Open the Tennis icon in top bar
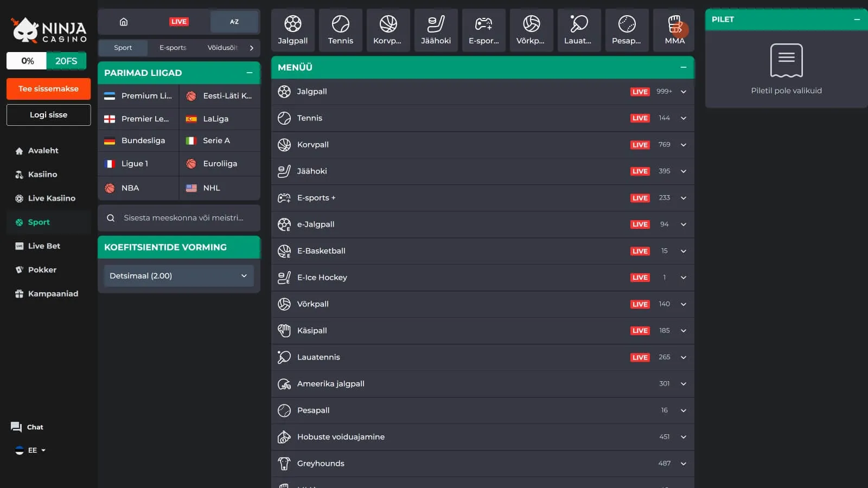The image size is (868, 488). point(340,30)
